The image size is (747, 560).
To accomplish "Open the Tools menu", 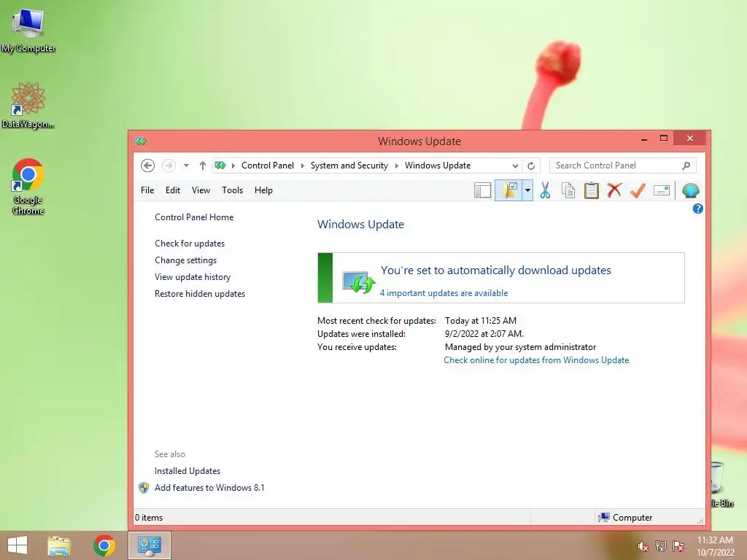I will click(x=232, y=190).
